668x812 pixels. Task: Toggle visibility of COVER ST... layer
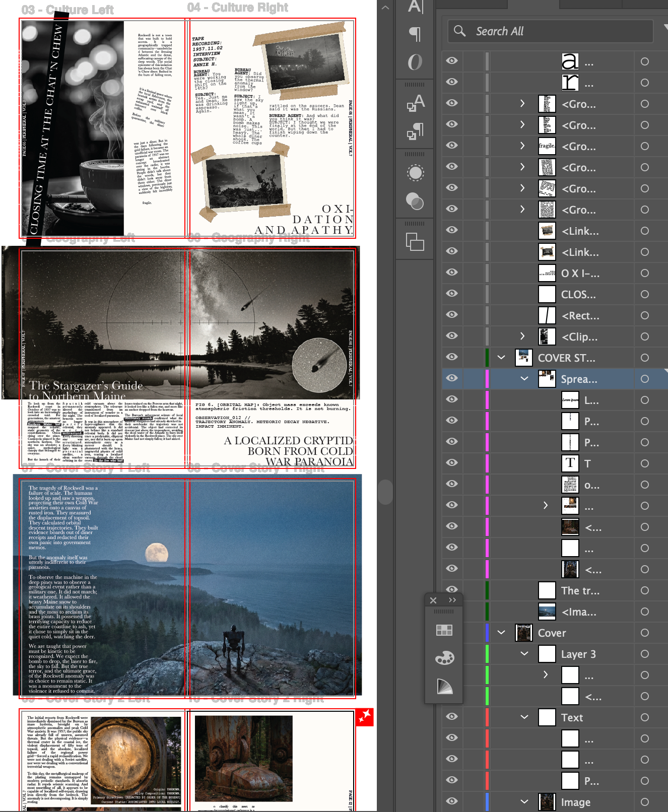452,357
